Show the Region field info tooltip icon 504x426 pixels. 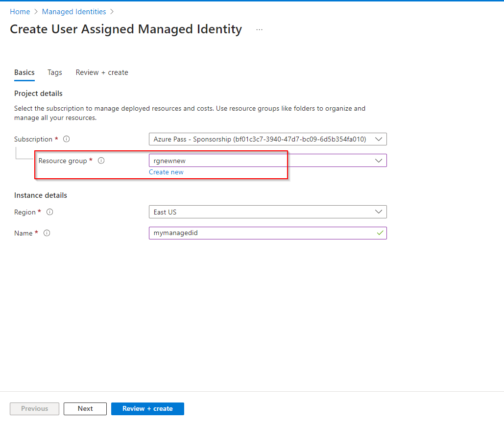(49, 212)
